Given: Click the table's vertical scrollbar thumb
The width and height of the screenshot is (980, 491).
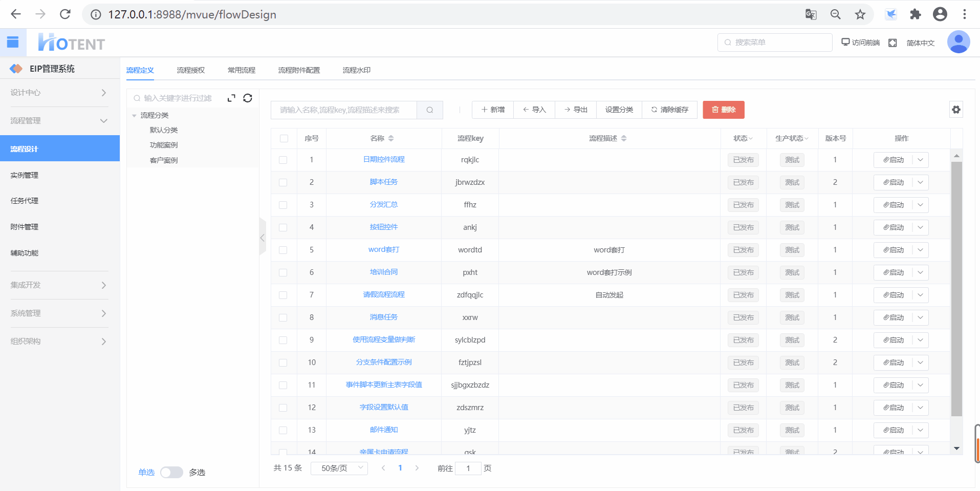Looking at the screenshot, I should (x=956, y=287).
